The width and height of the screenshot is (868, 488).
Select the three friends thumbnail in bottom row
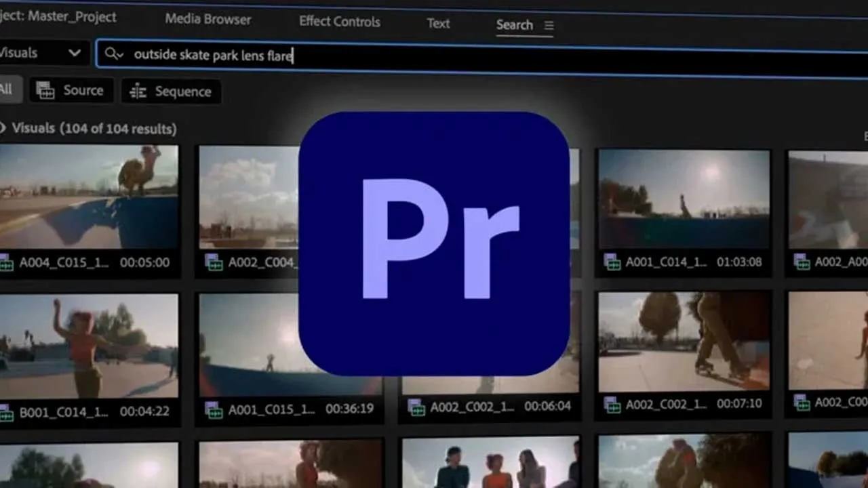491,463
